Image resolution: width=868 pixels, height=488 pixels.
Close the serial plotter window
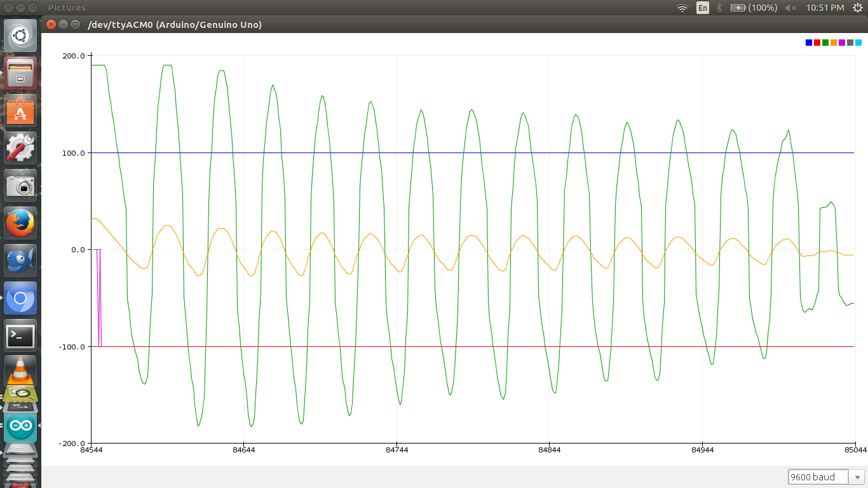tap(51, 25)
